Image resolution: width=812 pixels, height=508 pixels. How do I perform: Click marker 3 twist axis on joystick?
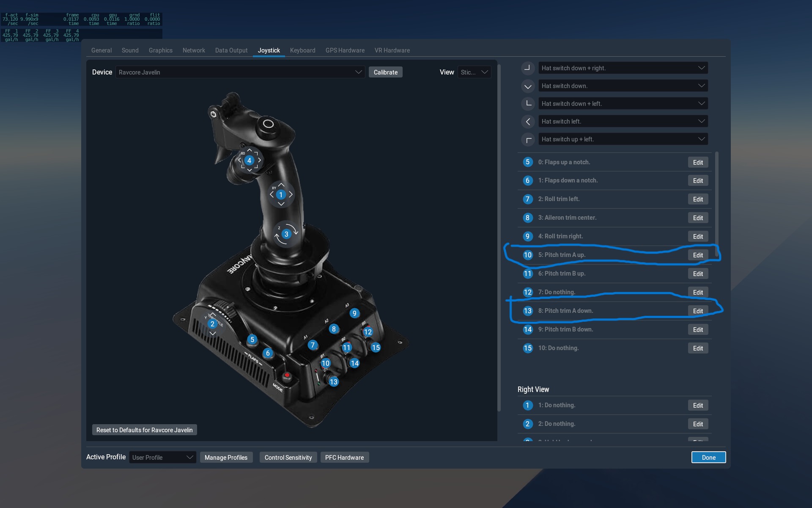point(286,234)
